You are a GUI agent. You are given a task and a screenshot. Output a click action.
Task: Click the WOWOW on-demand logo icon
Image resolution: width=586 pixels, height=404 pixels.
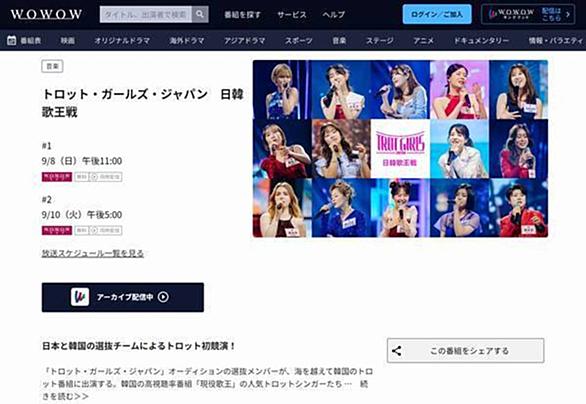[x=80, y=297]
